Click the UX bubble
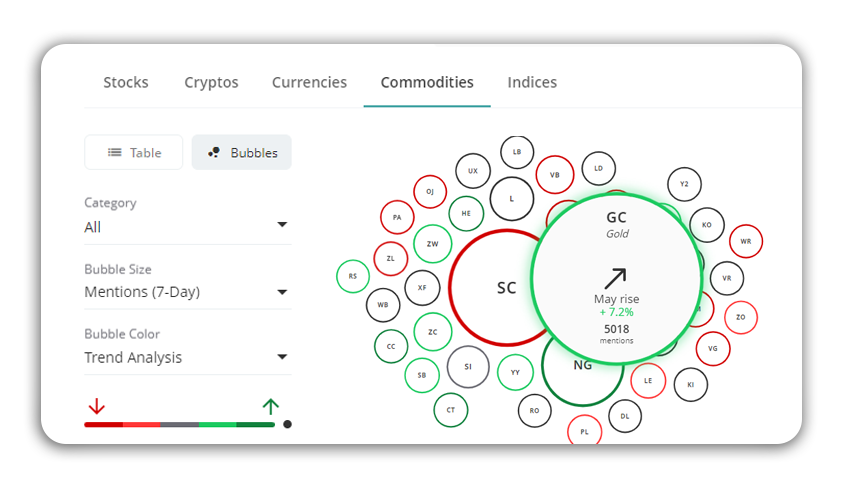 click(473, 171)
